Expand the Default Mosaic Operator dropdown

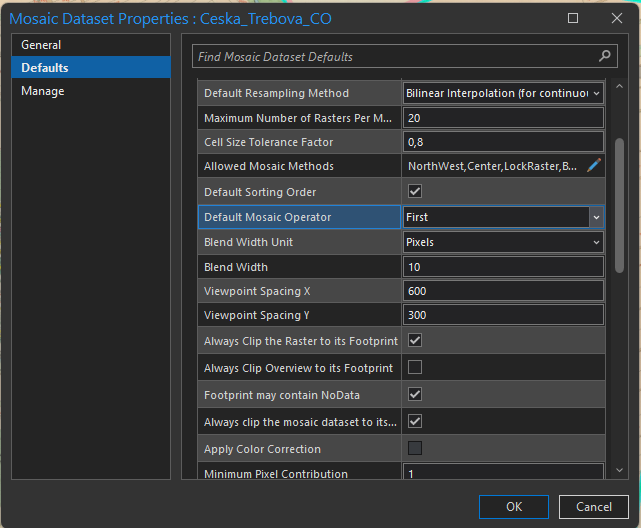click(596, 217)
